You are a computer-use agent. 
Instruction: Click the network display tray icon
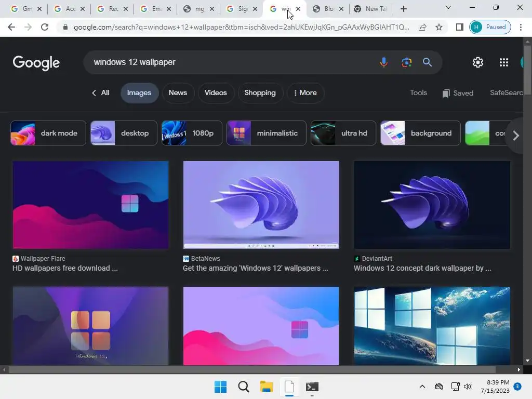pyautogui.click(x=455, y=387)
